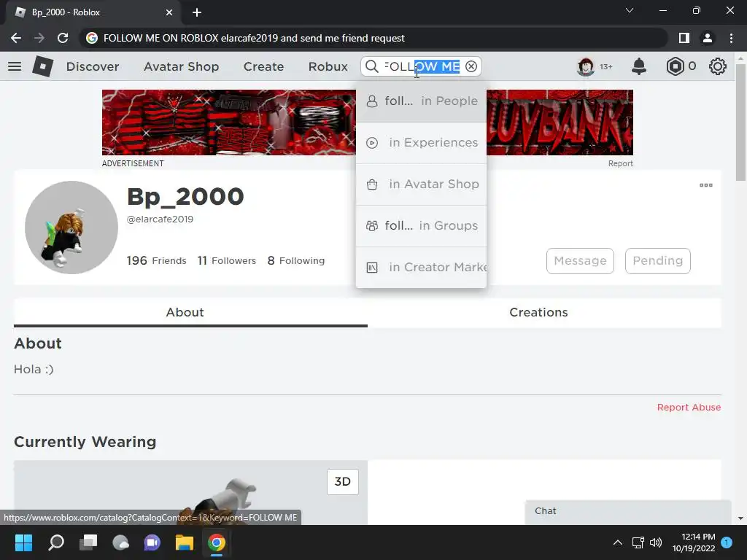This screenshot has height=560, width=747.
Task: Click the search input field with FOLLOW ME
Action: (x=422, y=66)
